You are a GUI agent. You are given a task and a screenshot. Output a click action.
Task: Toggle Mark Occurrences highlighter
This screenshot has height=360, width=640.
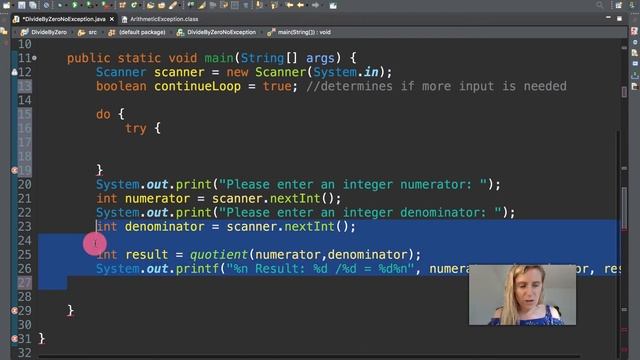point(202,5)
